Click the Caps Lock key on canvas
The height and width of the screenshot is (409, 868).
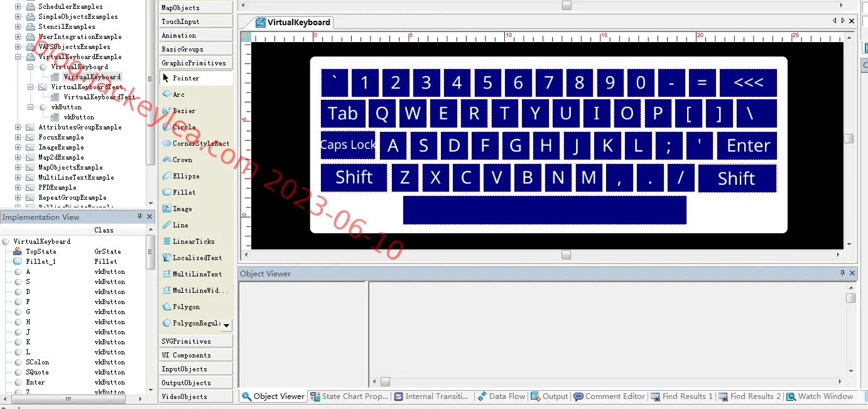(x=348, y=145)
